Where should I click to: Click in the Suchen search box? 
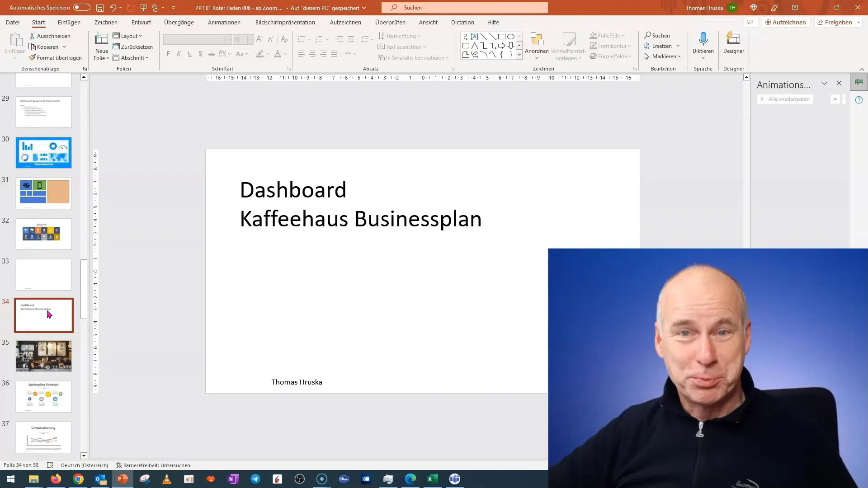tap(464, 8)
